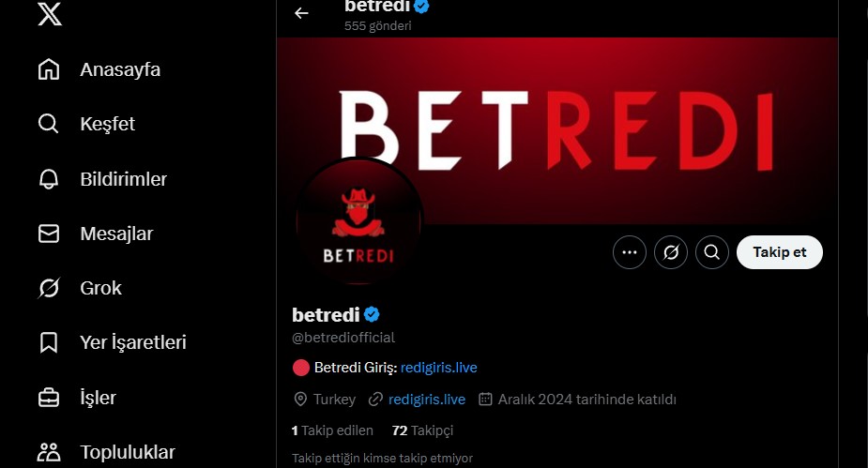Open the three-dots more options button
This screenshot has height=468, width=868.
pyautogui.click(x=630, y=252)
